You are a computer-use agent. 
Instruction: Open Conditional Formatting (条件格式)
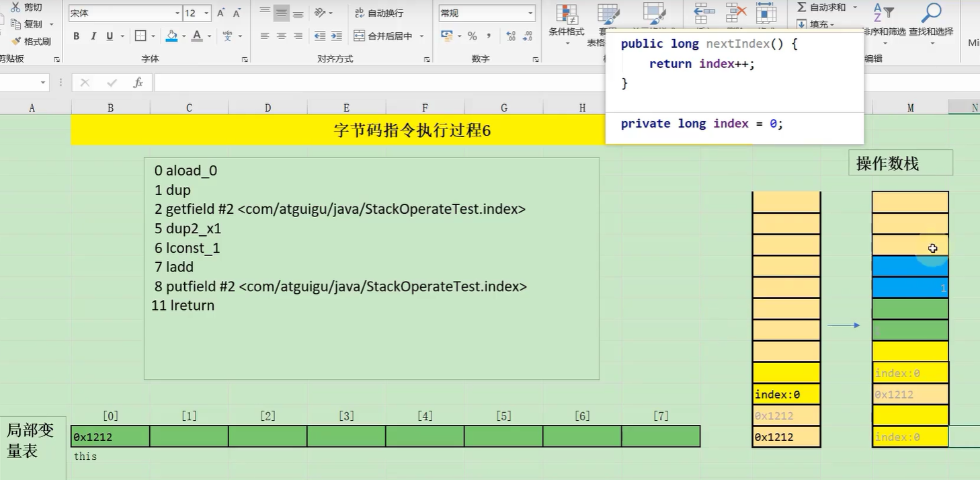click(x=567, y=24)
